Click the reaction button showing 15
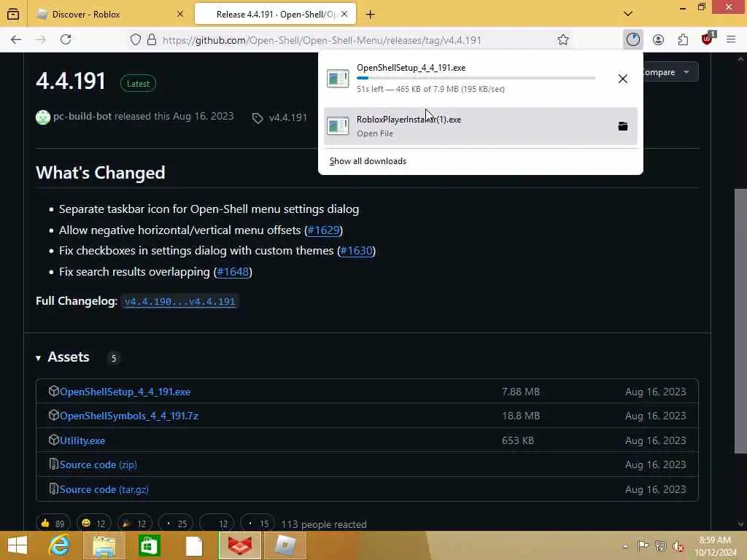The image size is (747, 560). pos(258,524)
